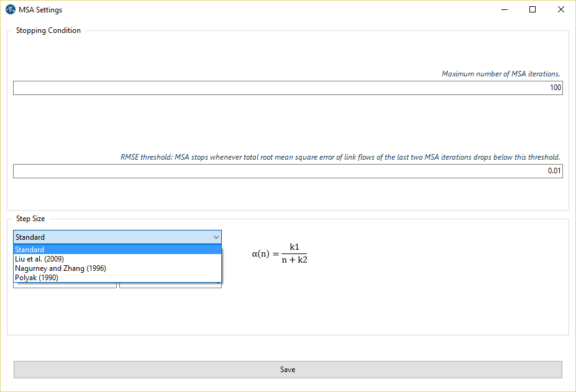Screen dimensions: 576x392
Task: Click the left parameter field below the dropdown list
Action: point(65,285)
